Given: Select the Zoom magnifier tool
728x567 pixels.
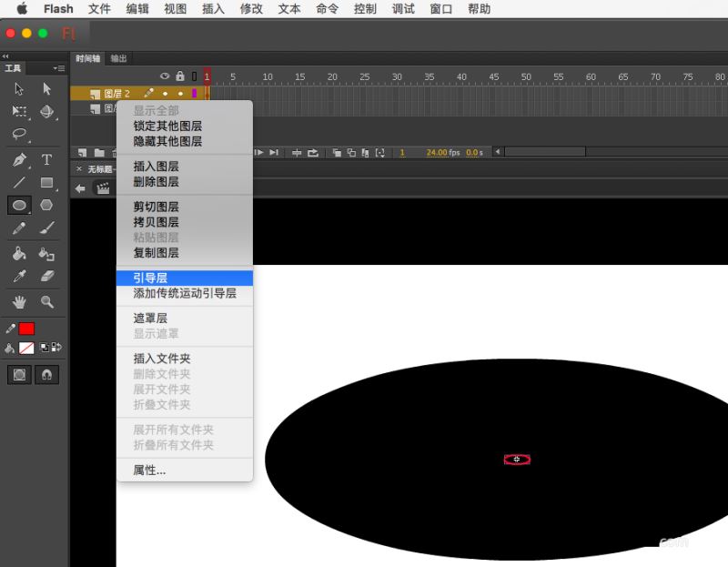Looking at the screenshot, I should pyautogui.click(x=46, y=302).
